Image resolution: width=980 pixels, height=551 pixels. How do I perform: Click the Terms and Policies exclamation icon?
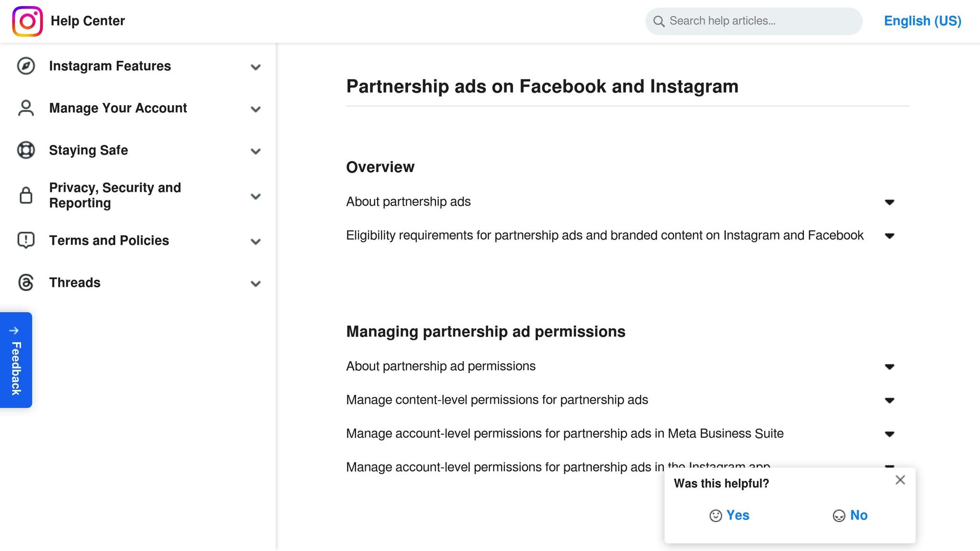(x=25, y=241)
